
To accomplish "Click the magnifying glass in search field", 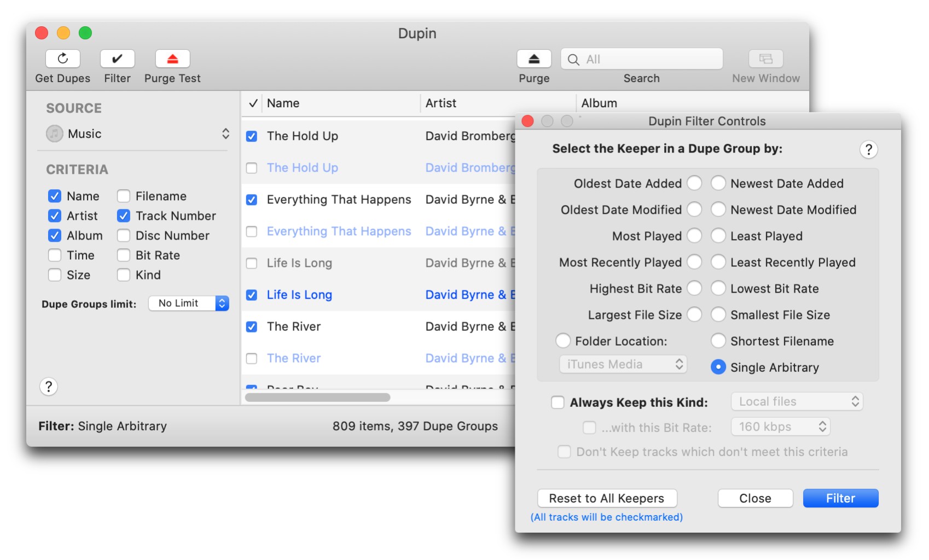I will pos(573,60).
